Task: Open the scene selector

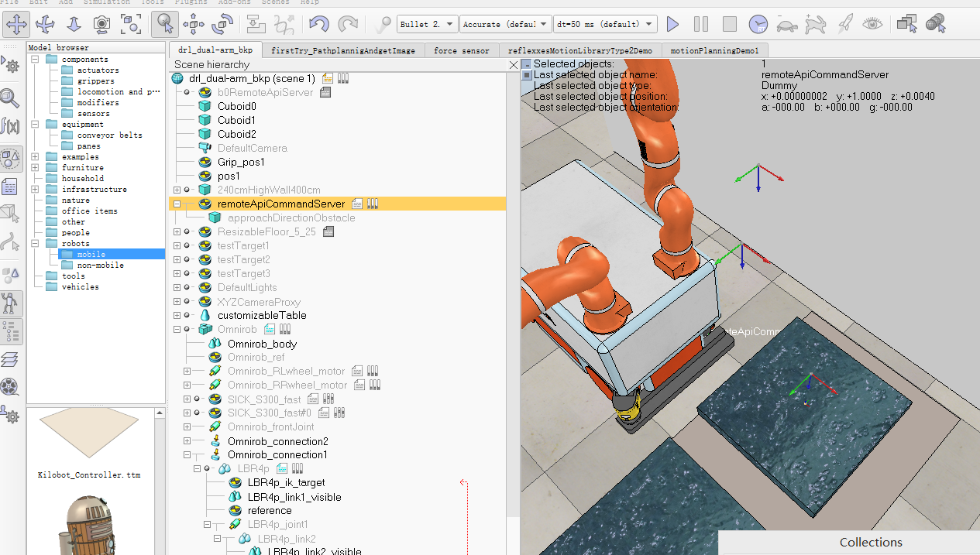Action: (935, 24)
